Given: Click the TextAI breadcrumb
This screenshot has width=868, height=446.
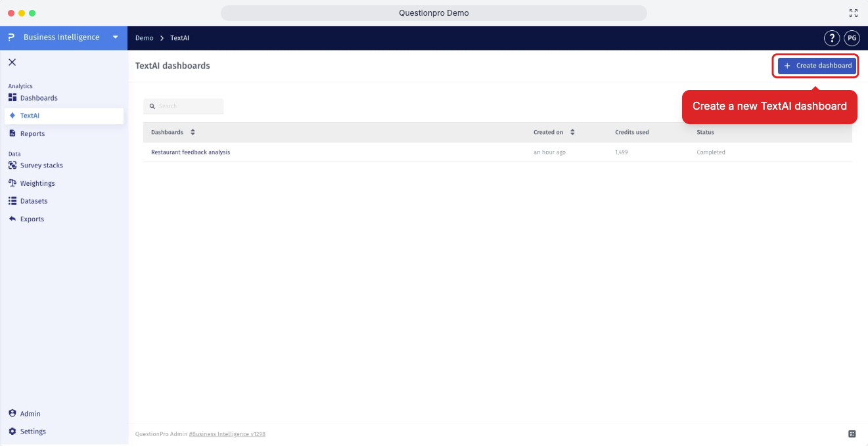Looking at the screenshot, I should 179,38.
